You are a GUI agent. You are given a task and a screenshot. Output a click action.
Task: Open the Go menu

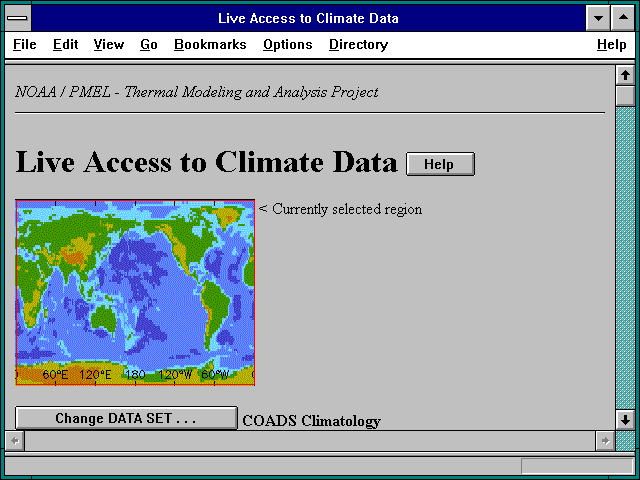click(149, 44)
